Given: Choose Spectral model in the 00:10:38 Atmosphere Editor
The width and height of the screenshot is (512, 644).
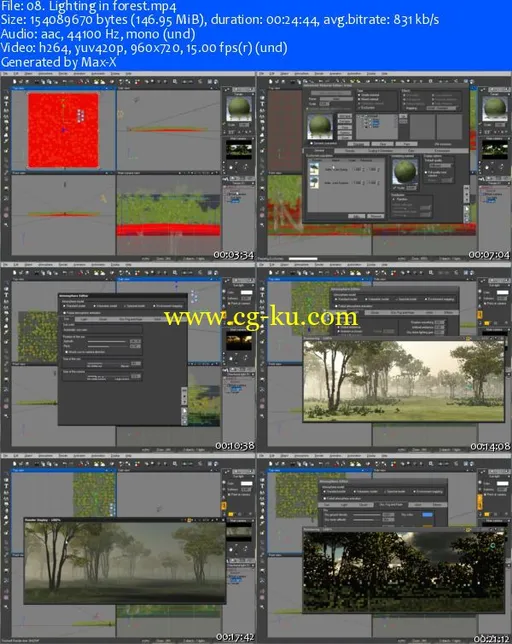Looking at the screenshot, I should tap(134, 306).
